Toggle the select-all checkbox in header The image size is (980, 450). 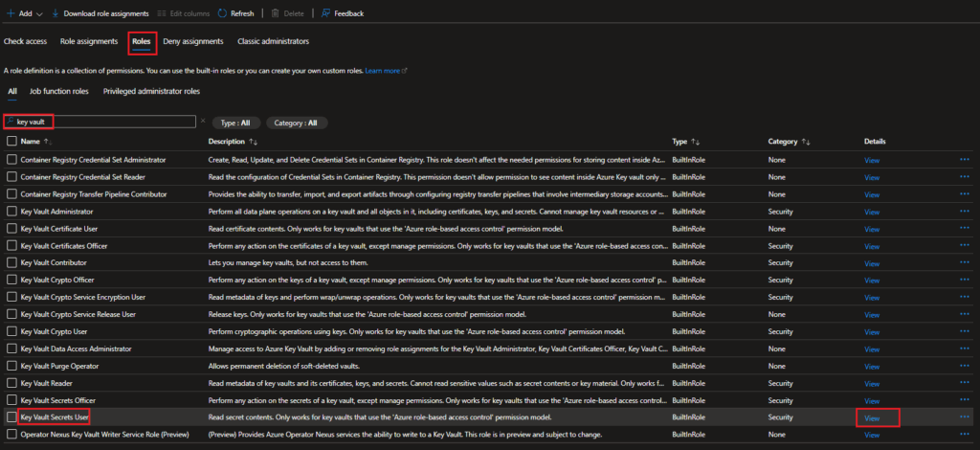point(11,142)
